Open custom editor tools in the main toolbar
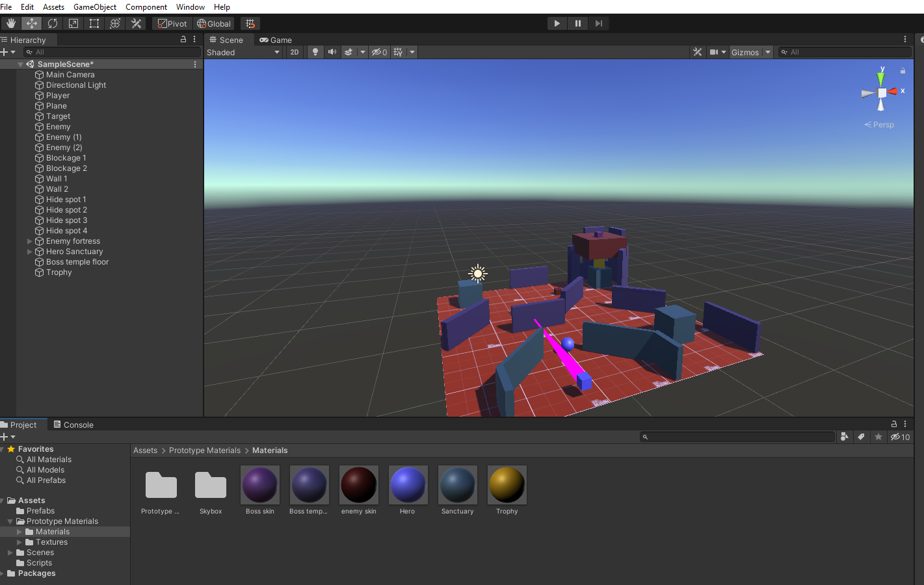 (x=136, y=23)
